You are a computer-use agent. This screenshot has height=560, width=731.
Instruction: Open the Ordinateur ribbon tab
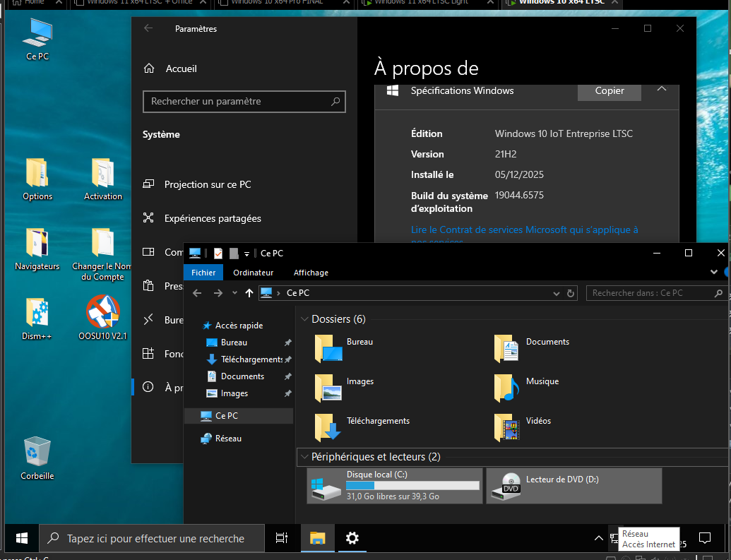(253, 273)
